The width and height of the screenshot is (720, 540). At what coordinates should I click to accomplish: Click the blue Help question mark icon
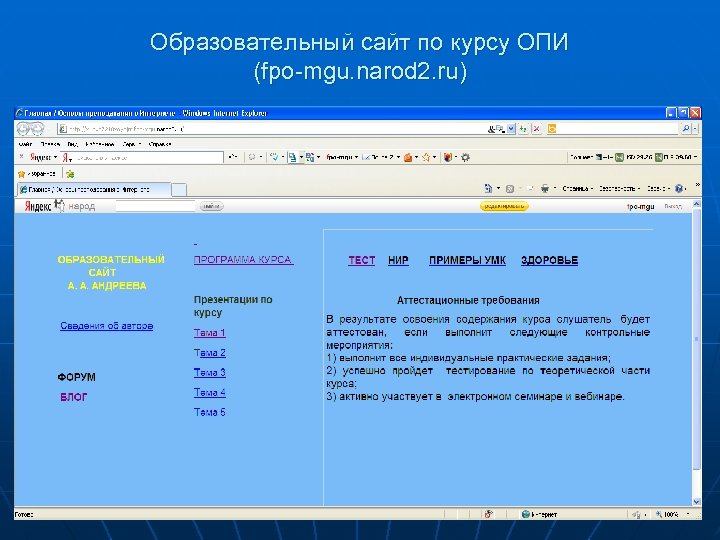tap(679, 188)
